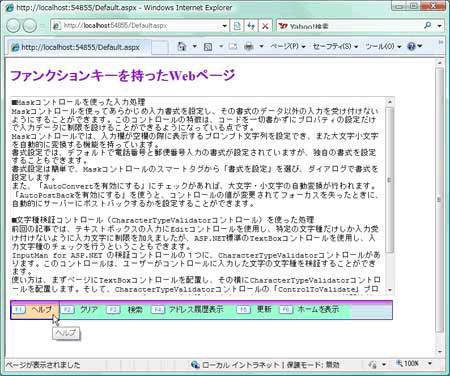Click the ファンクションキーを持ったWebページ heading

[123, 76]
